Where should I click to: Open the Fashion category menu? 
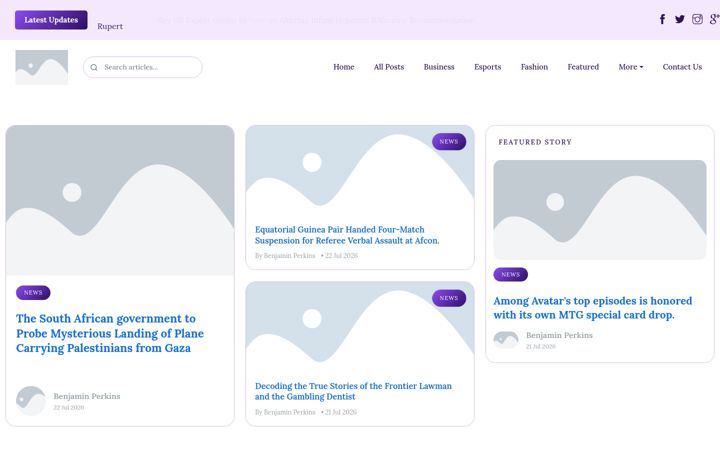coord(534,67)
